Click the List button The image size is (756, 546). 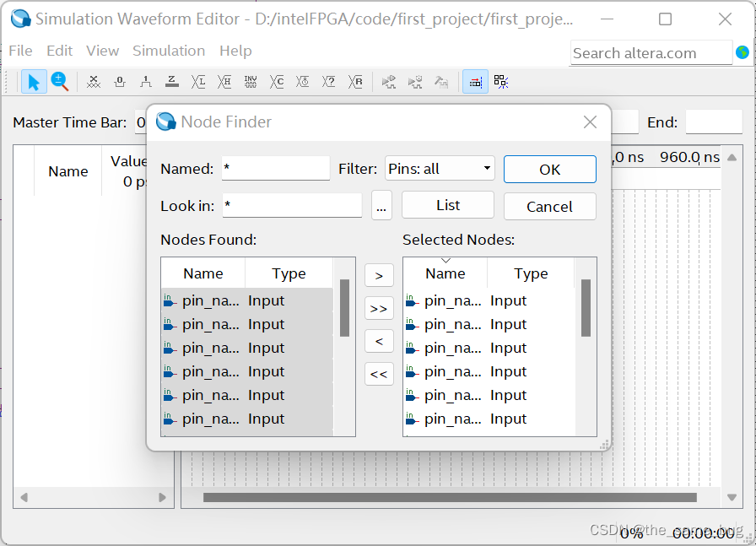(x=448, y=205)
